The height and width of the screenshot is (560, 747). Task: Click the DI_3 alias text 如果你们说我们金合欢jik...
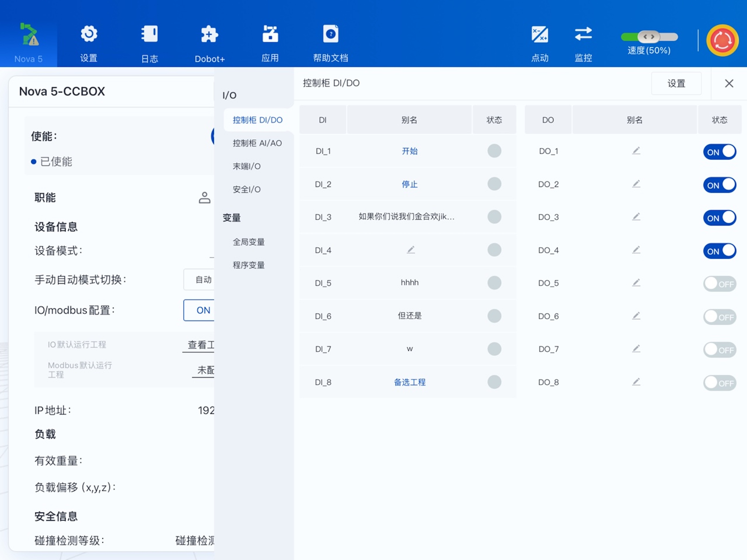point(406,217)
